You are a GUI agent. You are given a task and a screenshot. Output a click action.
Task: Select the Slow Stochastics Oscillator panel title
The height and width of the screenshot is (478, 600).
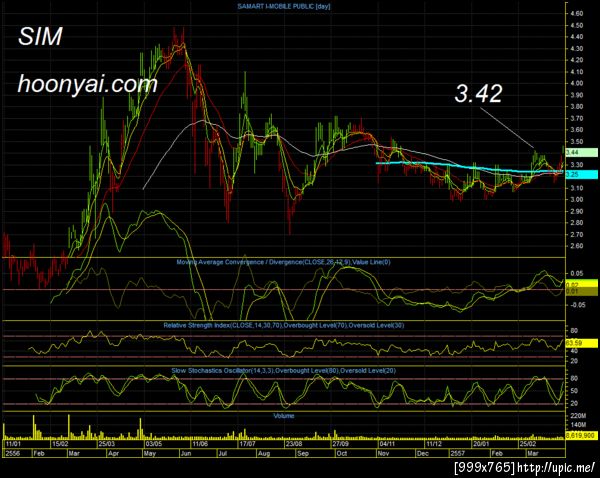coord(284,370)
